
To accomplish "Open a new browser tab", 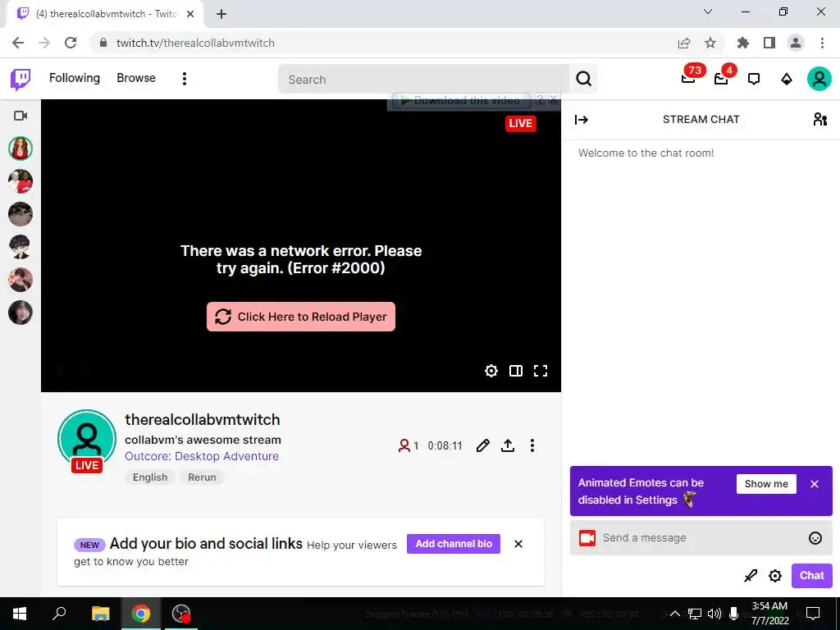I will 221,14.
